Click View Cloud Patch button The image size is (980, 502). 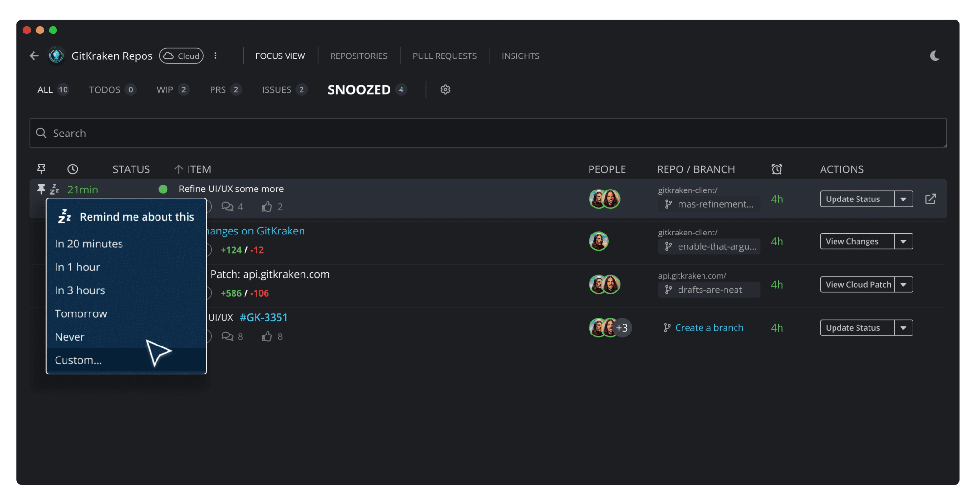pos(857,285)
